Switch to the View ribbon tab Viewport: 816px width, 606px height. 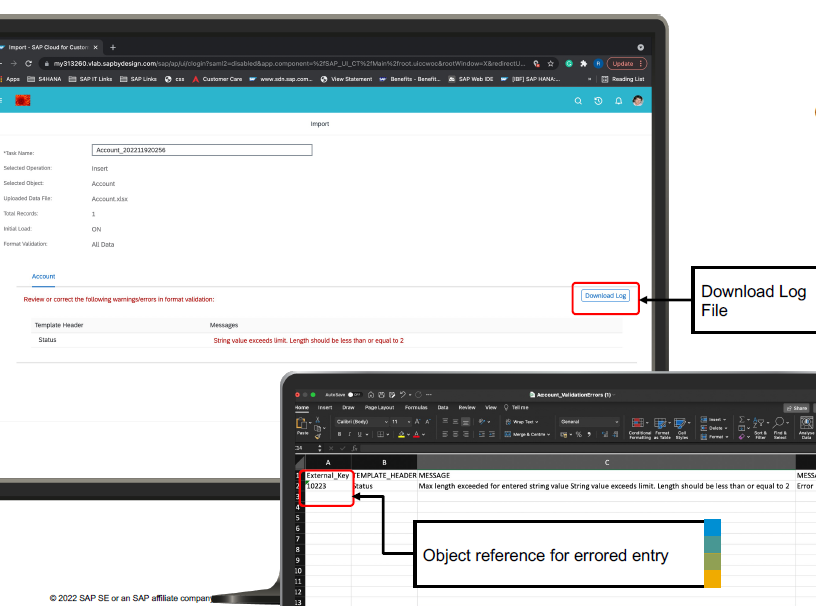491,408
